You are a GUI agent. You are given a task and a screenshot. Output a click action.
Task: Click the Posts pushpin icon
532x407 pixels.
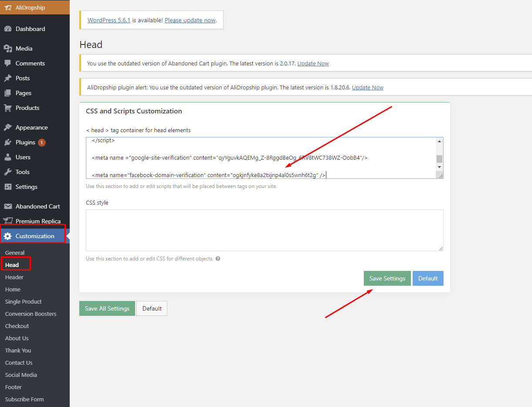[8, 78]
